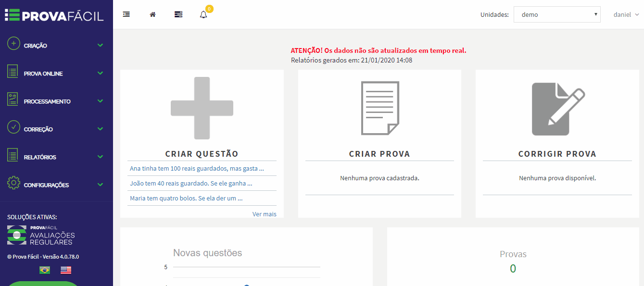Switch language with the Brazil flag
644x286 pixels.
45,270
